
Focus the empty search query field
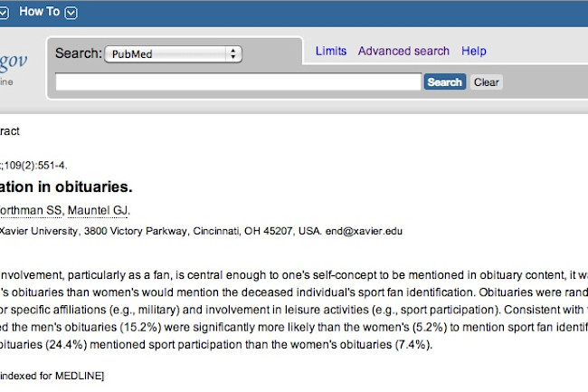point(238,81)
